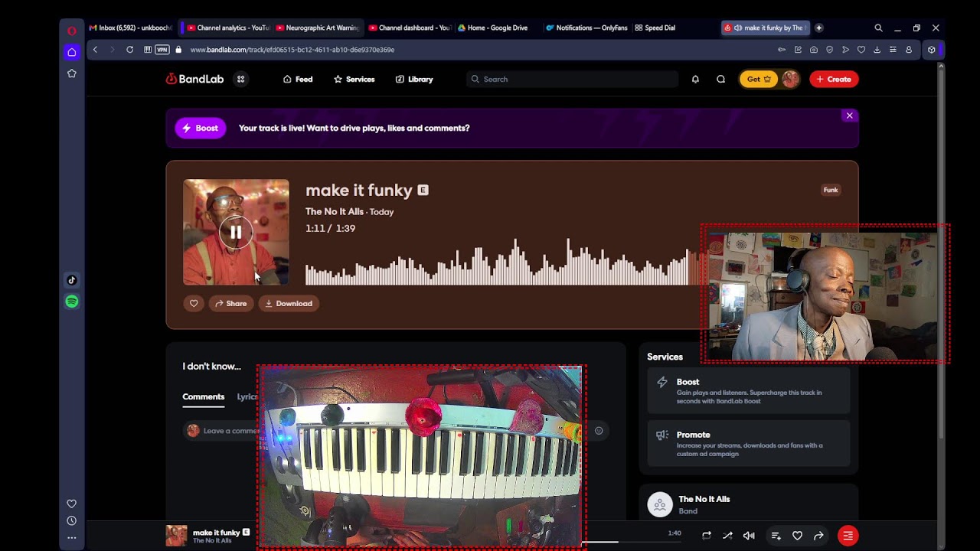Viewport: 980px width, 551px height.
Task: Share track from the player bar
Action: click(818, 536)
